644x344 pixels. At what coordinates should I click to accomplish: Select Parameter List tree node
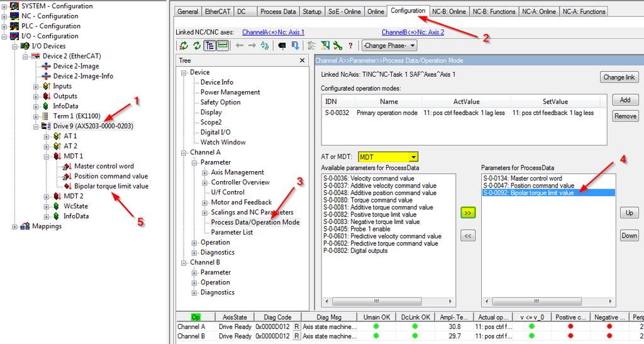click(x=231, y=232)
